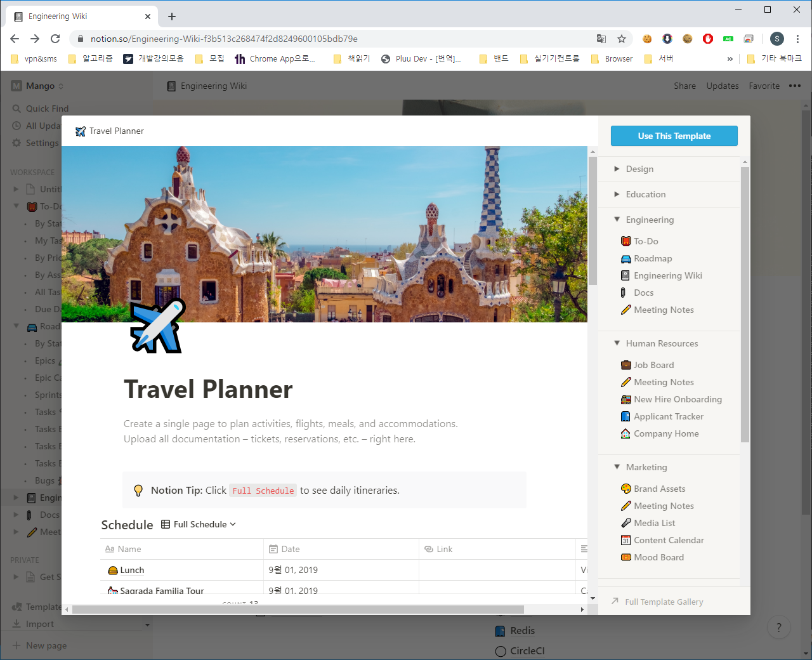Click the Name column header
The height and width of the screenshot is (660, 812).
pyautogui.click(x=181, y=549)
